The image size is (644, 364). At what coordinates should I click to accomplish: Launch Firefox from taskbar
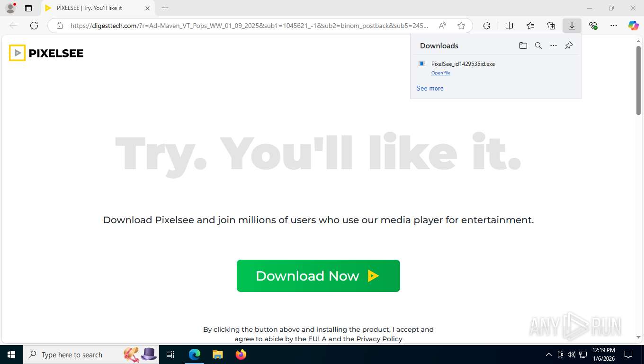(241, 355)
